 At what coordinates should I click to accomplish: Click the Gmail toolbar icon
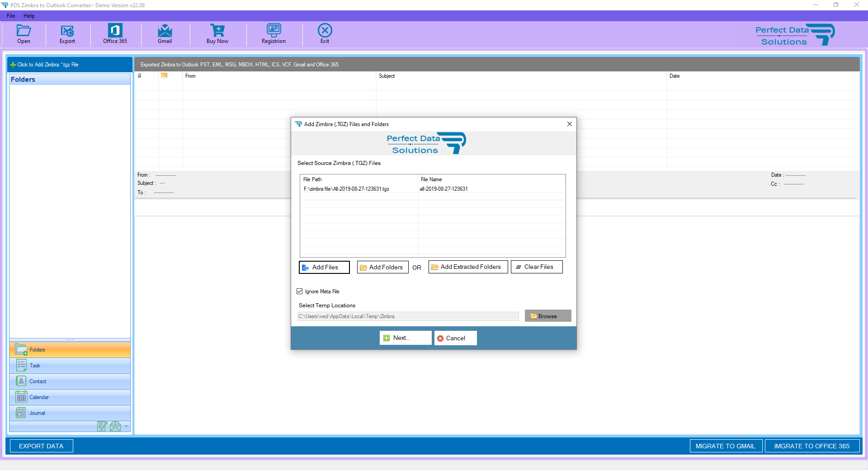(x=165, y=30)
